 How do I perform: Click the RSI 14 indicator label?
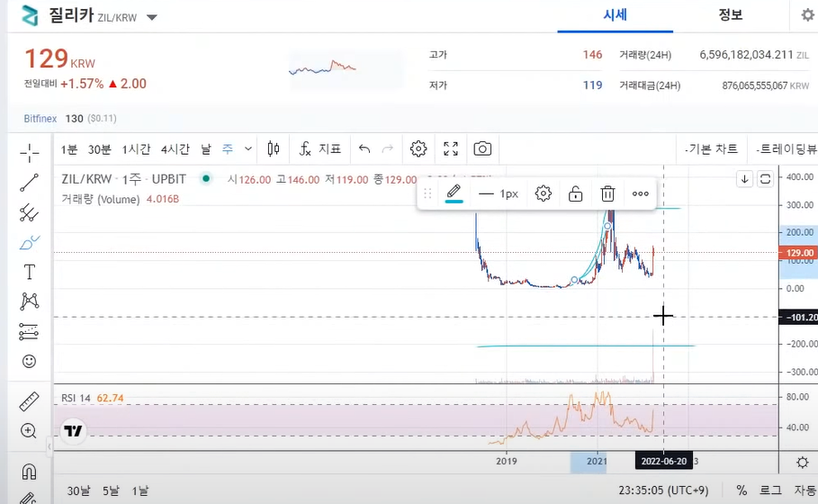coord(76,398)
